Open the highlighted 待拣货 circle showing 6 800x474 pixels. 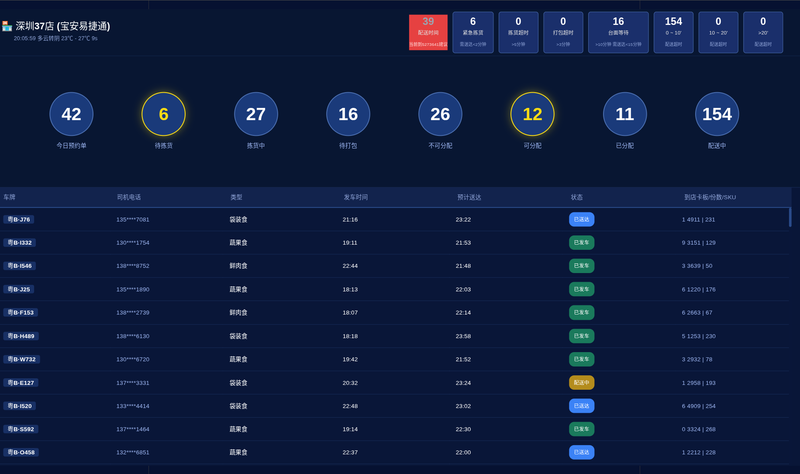(x=164, y=114)
